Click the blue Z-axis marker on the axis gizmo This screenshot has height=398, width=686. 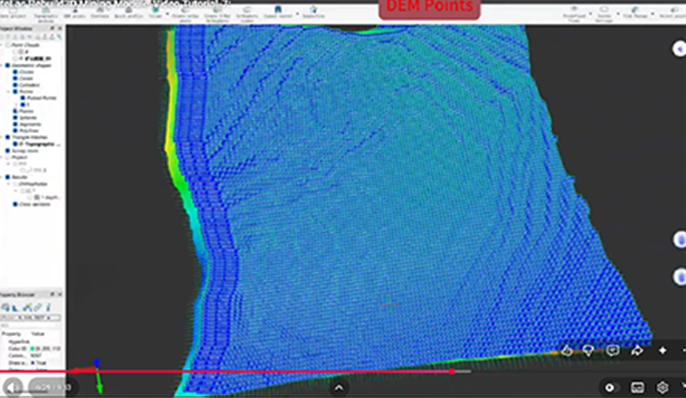[x=97, y=363]
